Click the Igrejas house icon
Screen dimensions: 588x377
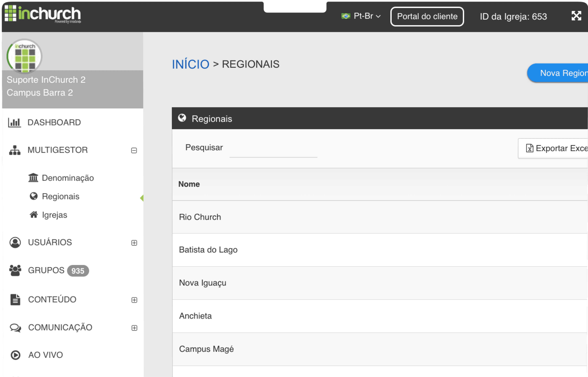coord(34,215)
